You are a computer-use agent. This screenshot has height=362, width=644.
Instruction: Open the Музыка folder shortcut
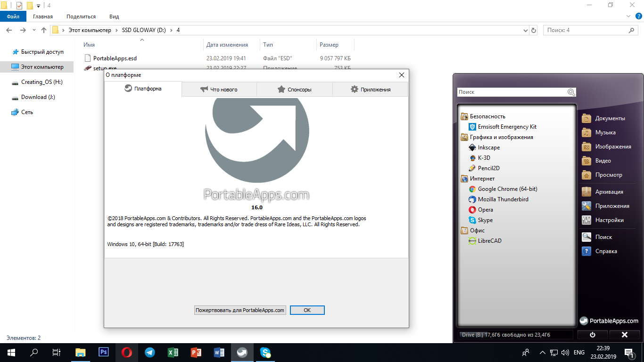[599, 132]
